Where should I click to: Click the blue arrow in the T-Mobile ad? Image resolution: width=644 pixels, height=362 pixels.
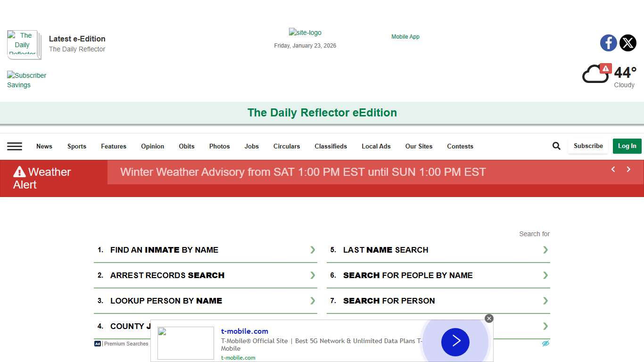455,342
